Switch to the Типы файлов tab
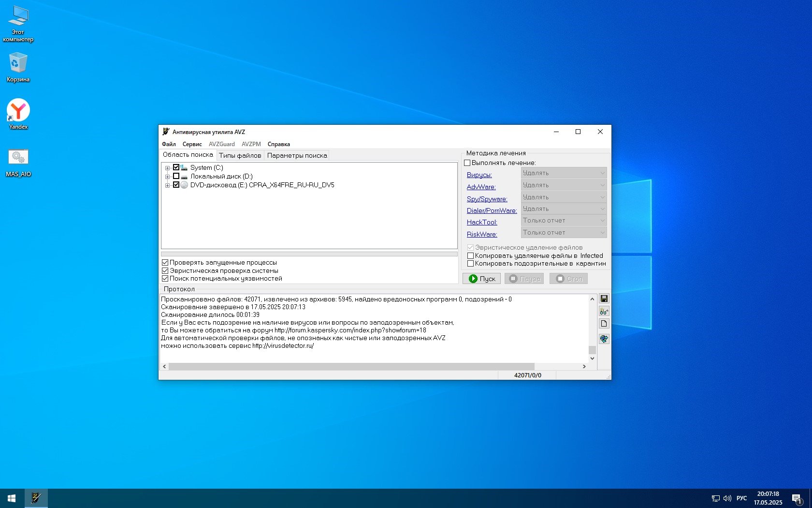This screenshot has width=812, height=508. point(240,155)
